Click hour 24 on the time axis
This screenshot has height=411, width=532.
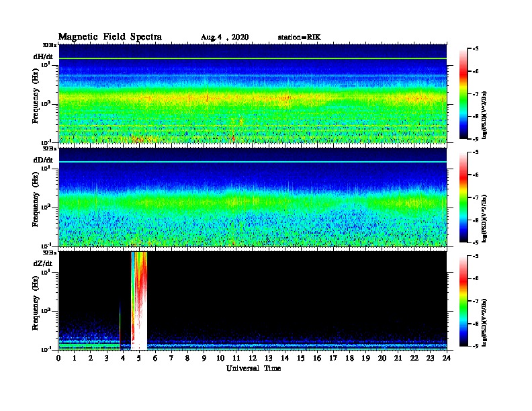point(447,358)
